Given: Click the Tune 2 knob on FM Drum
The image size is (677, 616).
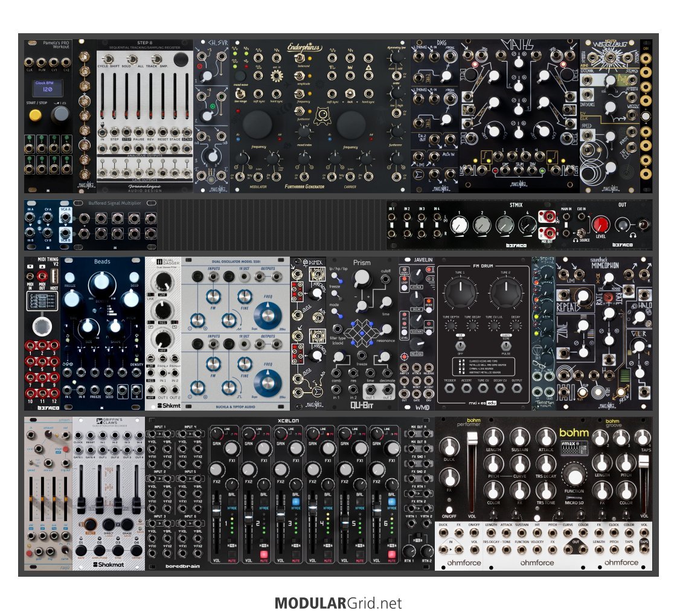Looking at the screenshot, I should tap(505, 294).
